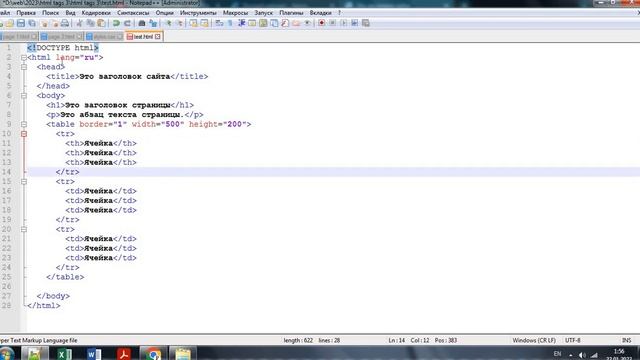Screen dimensions: 640x360
Task: Click the Close All toolbar icon
Action: click(x=55, y=23)
